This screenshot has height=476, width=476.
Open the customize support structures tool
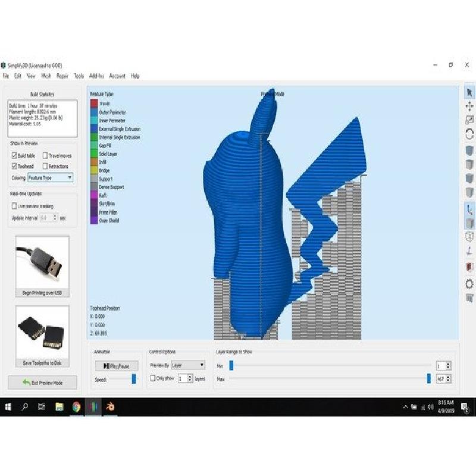click(469, 298)
